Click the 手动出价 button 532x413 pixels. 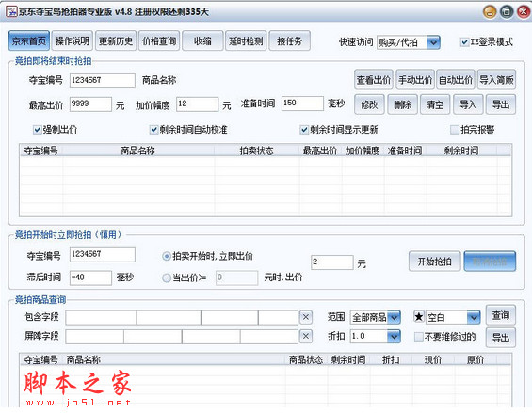coord(415,80)
